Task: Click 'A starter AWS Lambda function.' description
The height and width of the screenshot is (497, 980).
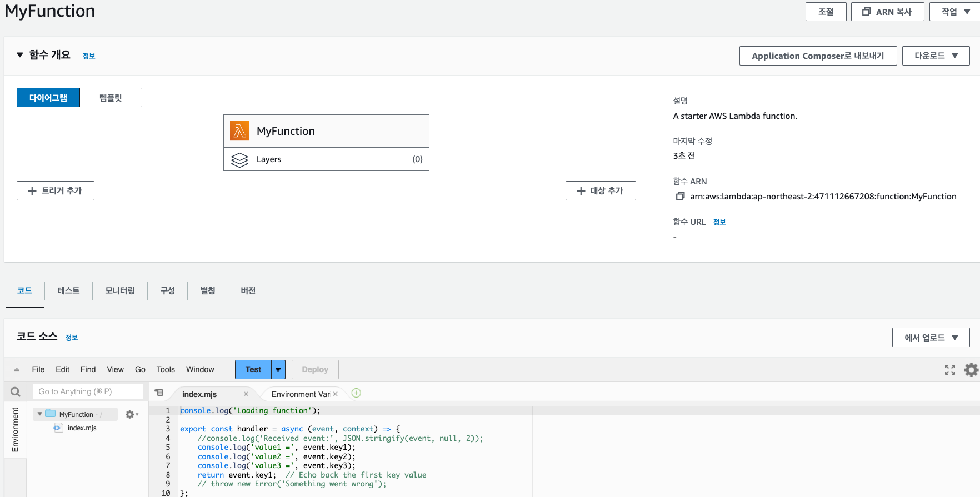Action: [735, 116]
